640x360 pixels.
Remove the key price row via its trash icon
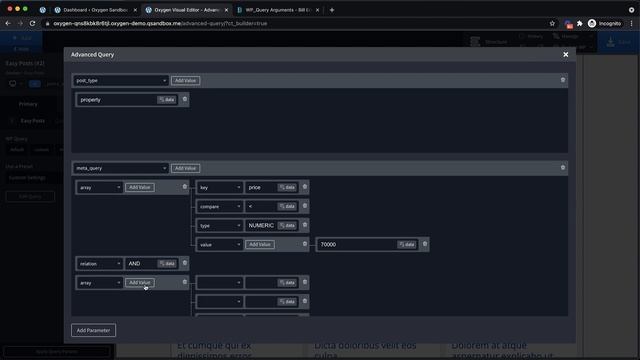tap(304, 187)
